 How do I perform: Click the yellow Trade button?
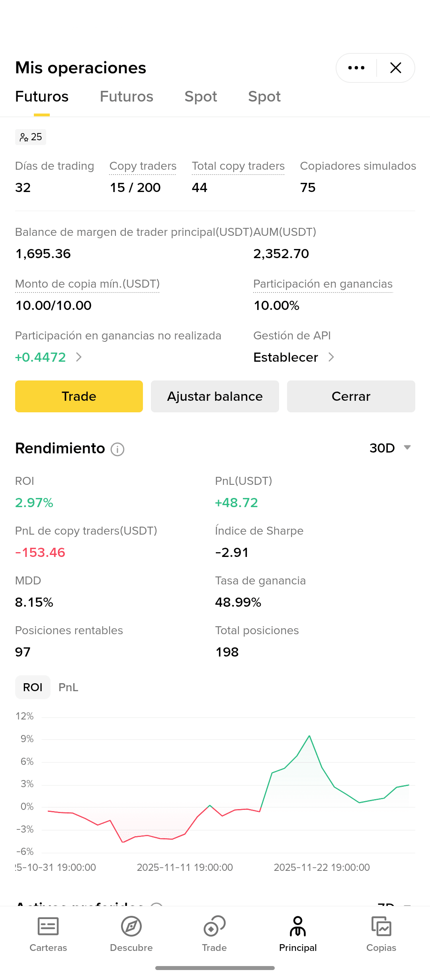[79, 396]
